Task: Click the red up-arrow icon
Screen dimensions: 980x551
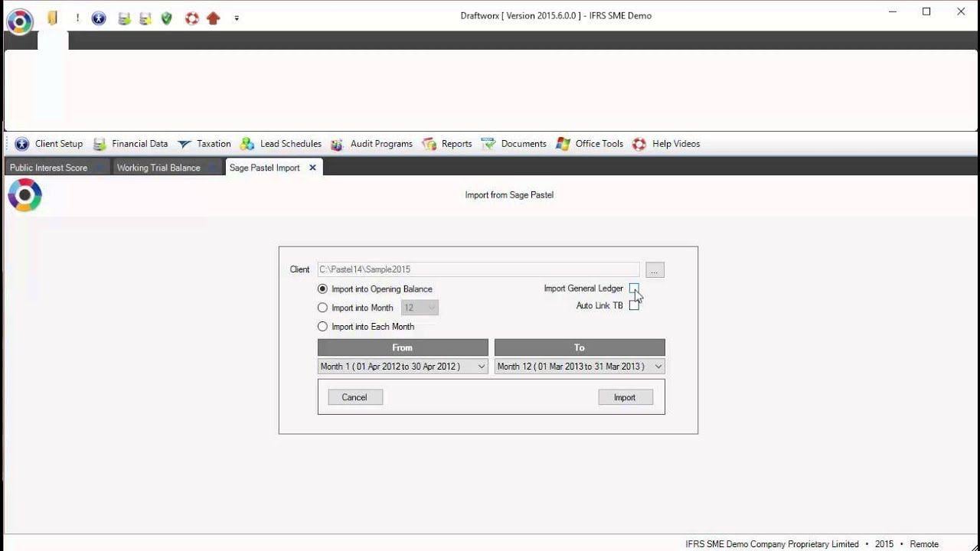Action: 213,18
